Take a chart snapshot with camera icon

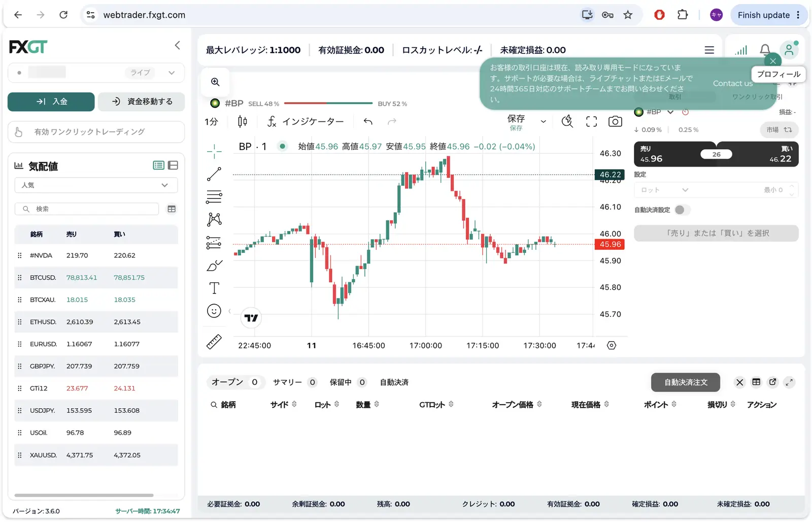pyautogui.click(x=615, y=121)
